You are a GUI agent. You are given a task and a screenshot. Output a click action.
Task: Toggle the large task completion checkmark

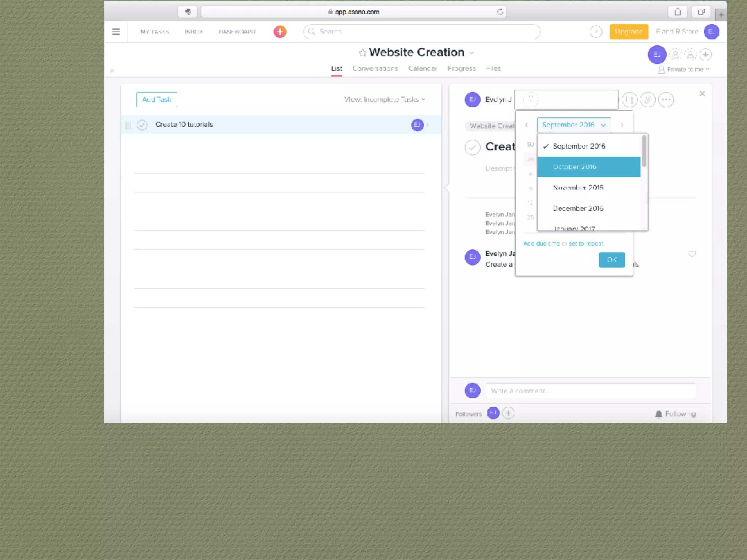coord(472,147)
